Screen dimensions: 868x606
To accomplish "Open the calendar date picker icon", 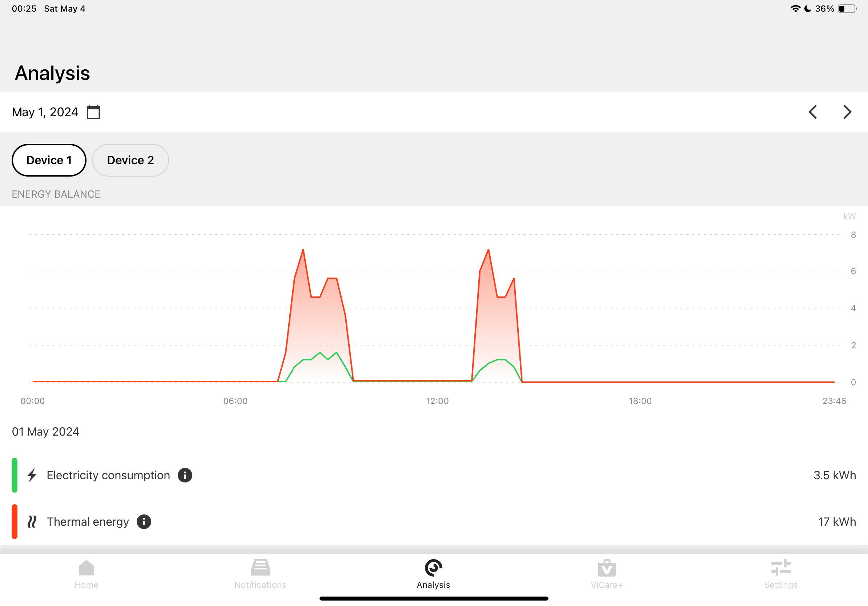I will pos(93,112).
